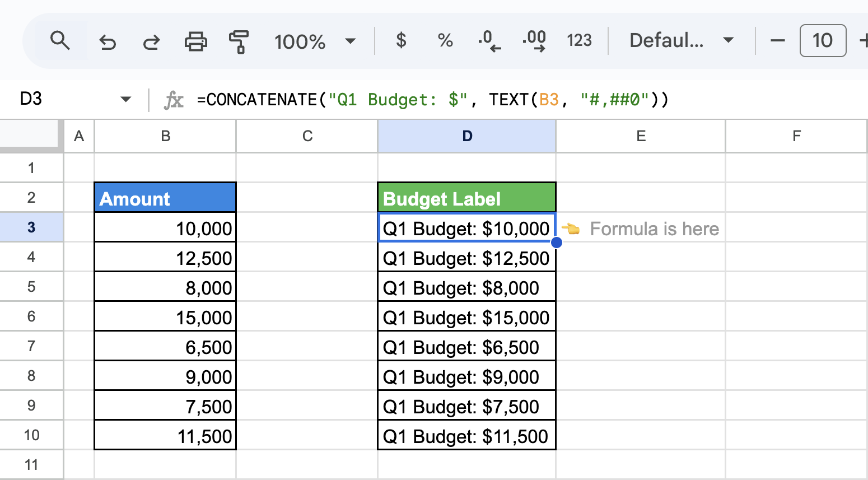Image resolution: width=868 pixels, height=480 pixels.
Task: Click the font size field showing 10
Action: [823, 40]
